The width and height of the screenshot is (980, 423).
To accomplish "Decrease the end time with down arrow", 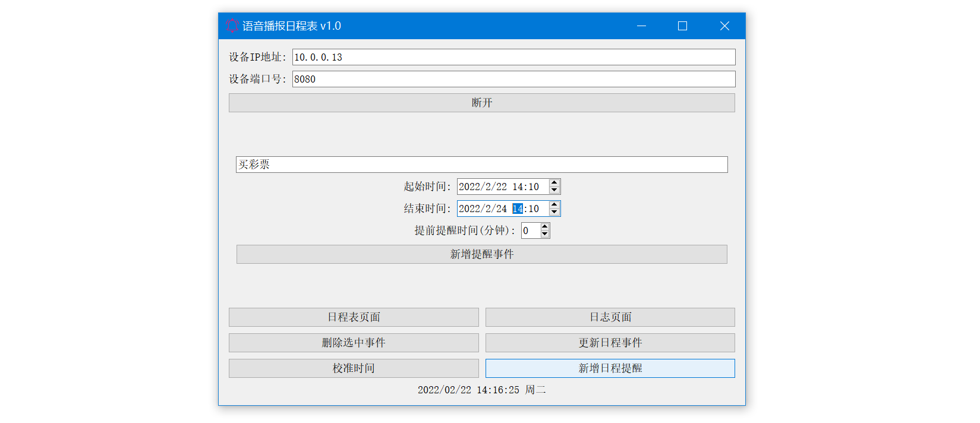I will 554,212.
